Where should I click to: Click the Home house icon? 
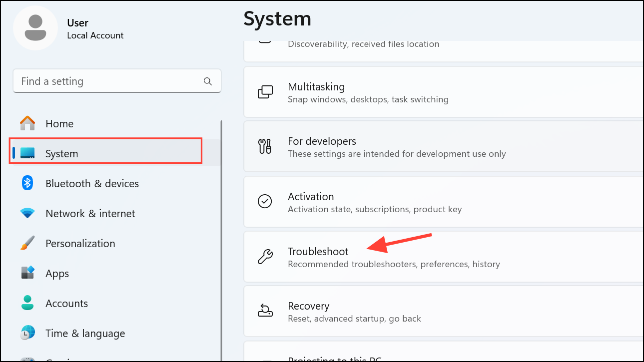(27, 123)
